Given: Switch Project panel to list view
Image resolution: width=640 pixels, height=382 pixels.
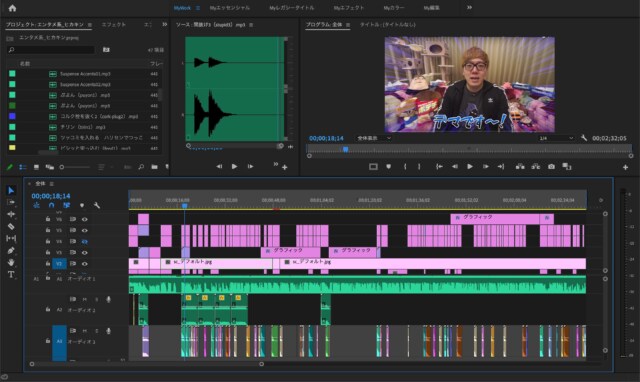Looking at the screenshot, I should tap(23, 167).
